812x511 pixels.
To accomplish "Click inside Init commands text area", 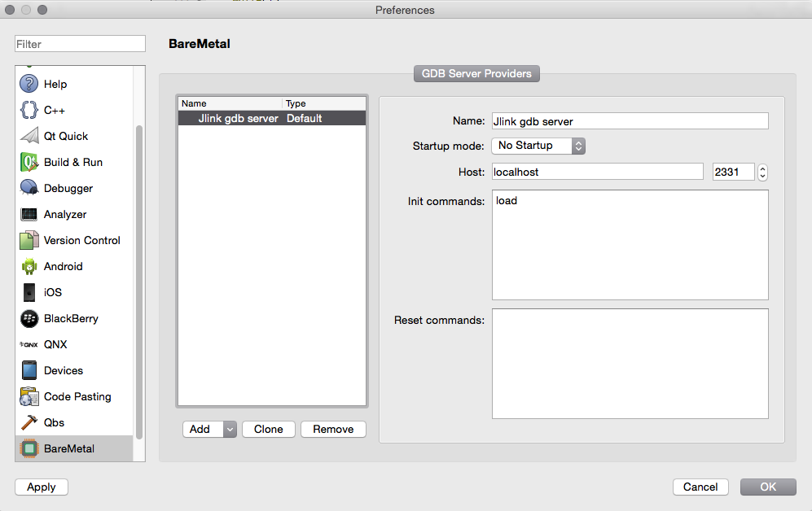I will [630, 245].
